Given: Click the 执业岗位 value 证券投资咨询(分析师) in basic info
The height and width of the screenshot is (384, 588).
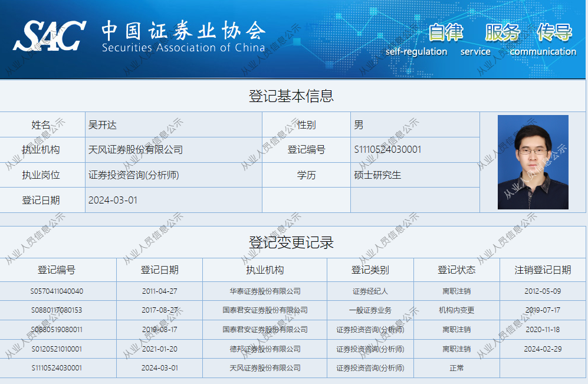Looking at the screenshot, I should (133, 175).
